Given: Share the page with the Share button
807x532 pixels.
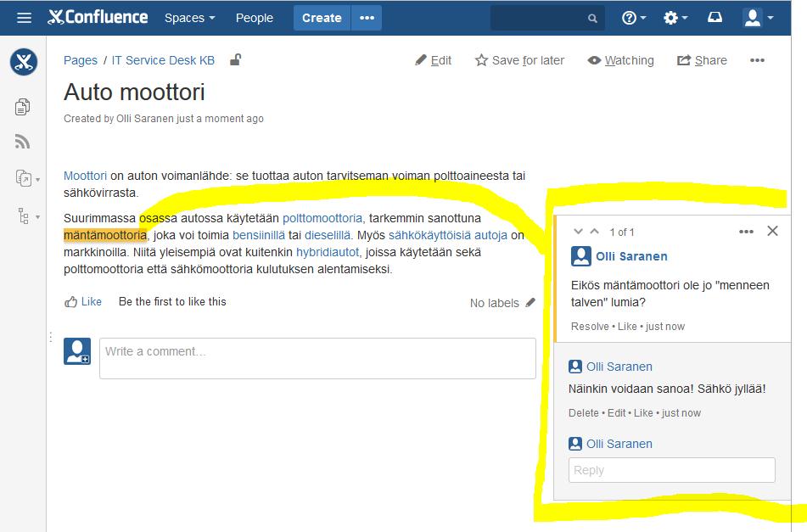Looking at the screenshot, I should click(702, 61).
